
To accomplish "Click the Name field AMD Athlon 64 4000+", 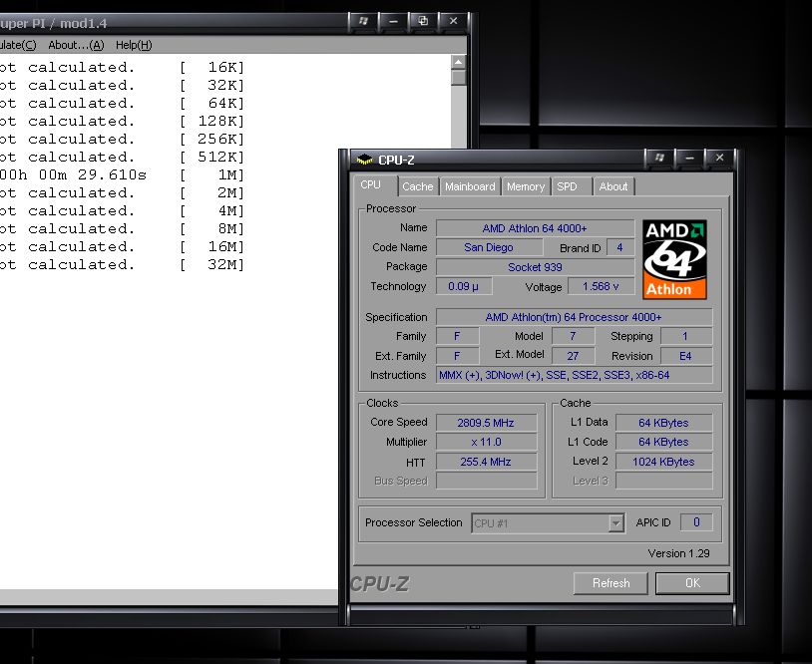I will click(x=535, y=228).
